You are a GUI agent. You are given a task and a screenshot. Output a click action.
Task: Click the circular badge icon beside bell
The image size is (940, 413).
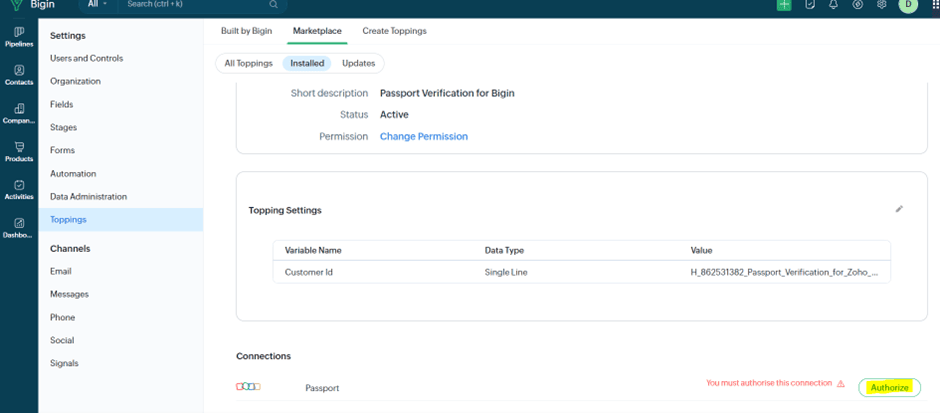pos(857,4)
